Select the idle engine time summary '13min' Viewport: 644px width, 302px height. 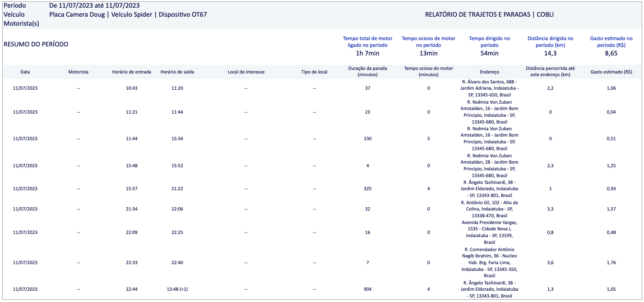pyautogui.click(x=428, y=53)
